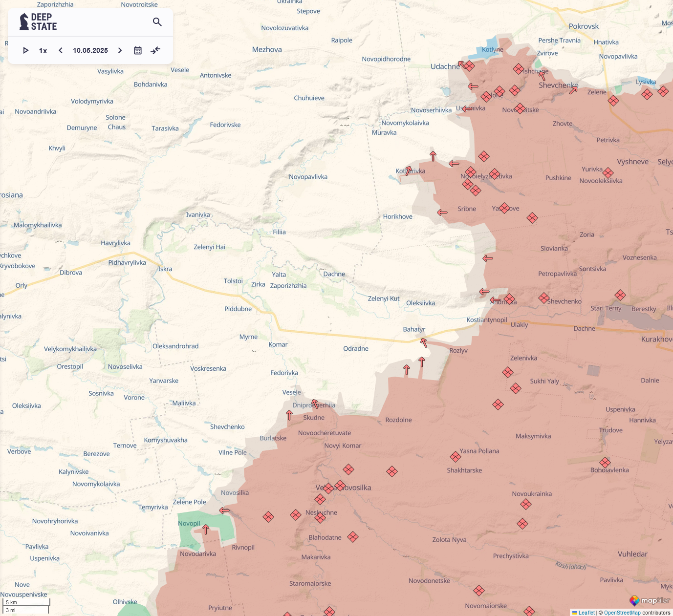Viewport: 673px width, 616px height.
Task: Click the Maksymivka label
Action: 533,436
